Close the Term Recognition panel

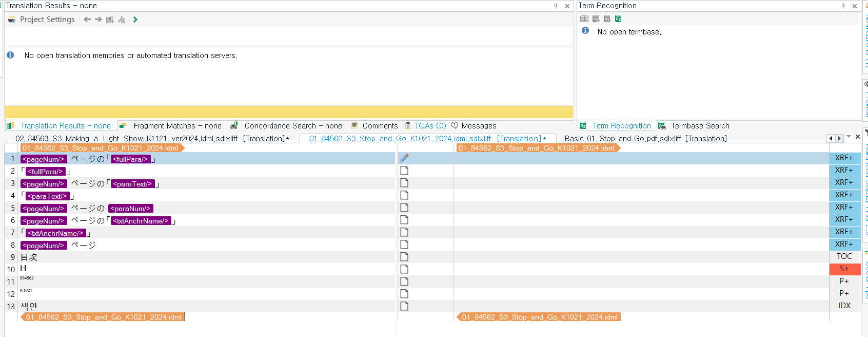point(855,6)
